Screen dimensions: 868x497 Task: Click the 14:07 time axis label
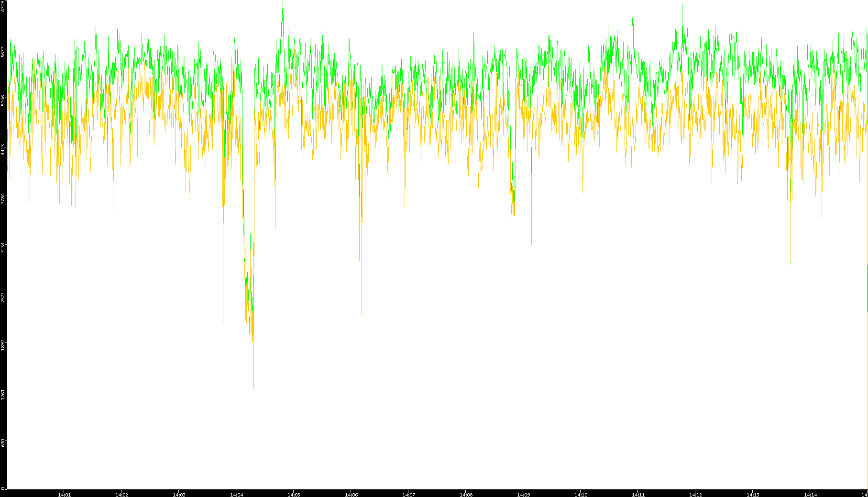point(408,495)
